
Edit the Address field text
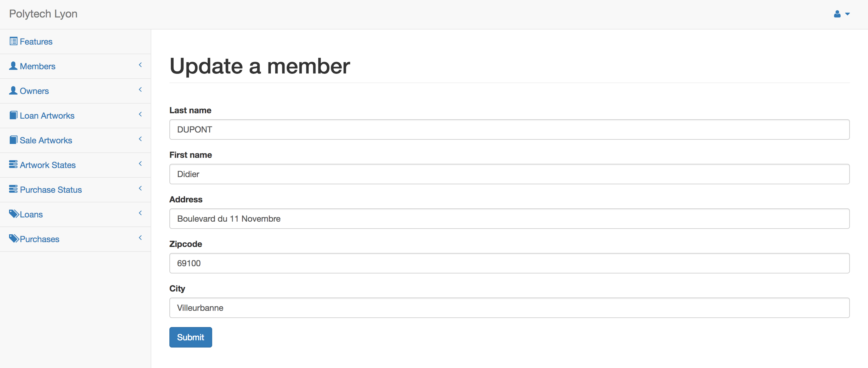click(x=509, y=219)
